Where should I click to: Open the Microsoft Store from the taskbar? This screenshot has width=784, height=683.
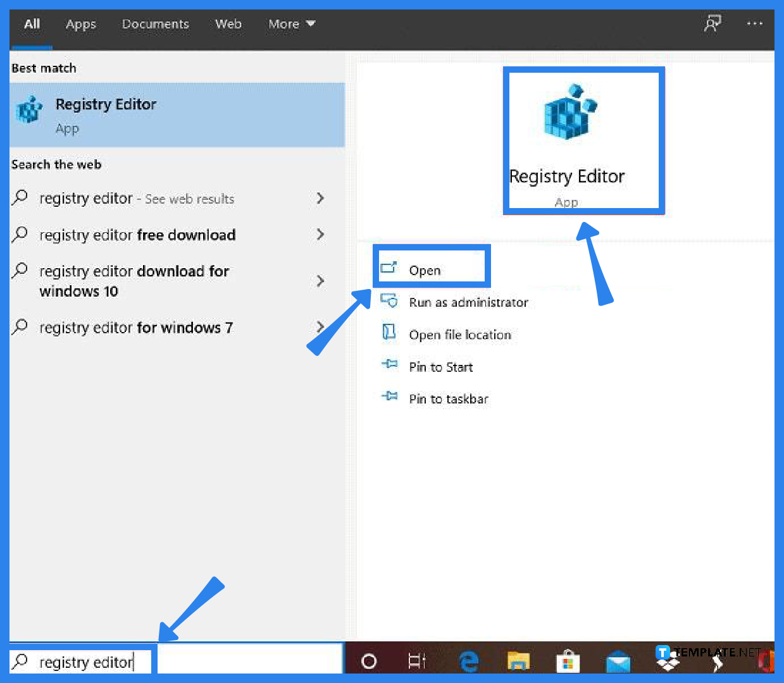[x=568, y=661]
